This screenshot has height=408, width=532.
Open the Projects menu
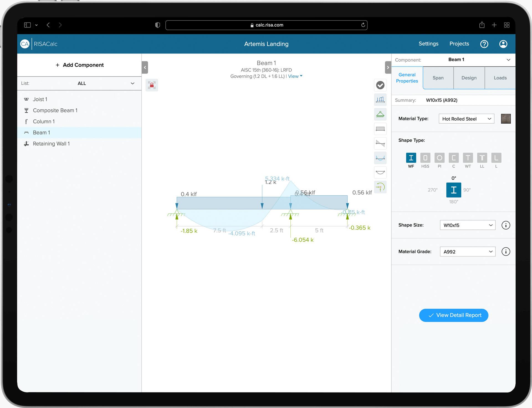tap(459, 44)
